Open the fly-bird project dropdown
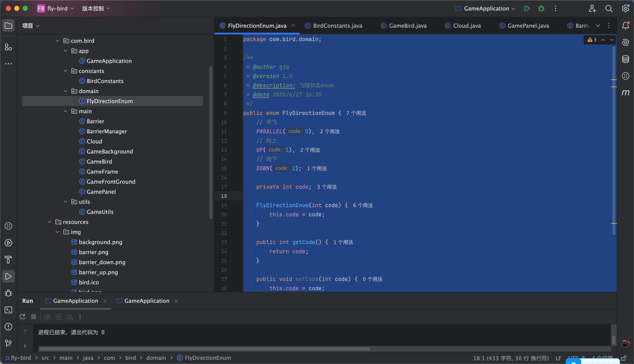 pos(56,9)
